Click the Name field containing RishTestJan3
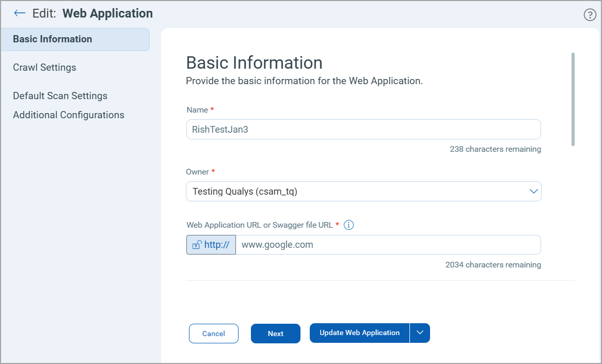602x364 pixels. pos(363,130)
